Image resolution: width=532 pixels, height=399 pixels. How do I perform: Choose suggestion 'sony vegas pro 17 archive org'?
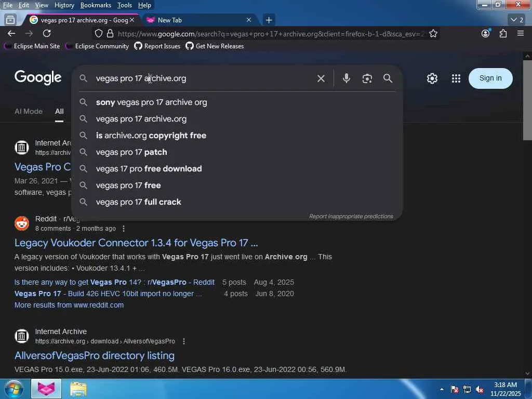pyautogui.click(x=237, y=102)
